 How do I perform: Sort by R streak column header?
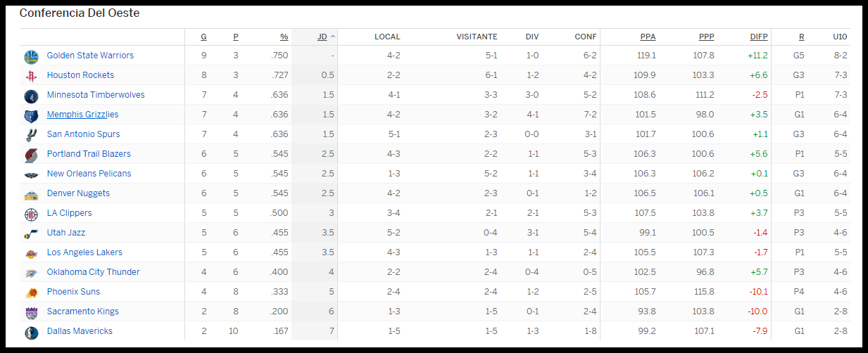point(801,37)
